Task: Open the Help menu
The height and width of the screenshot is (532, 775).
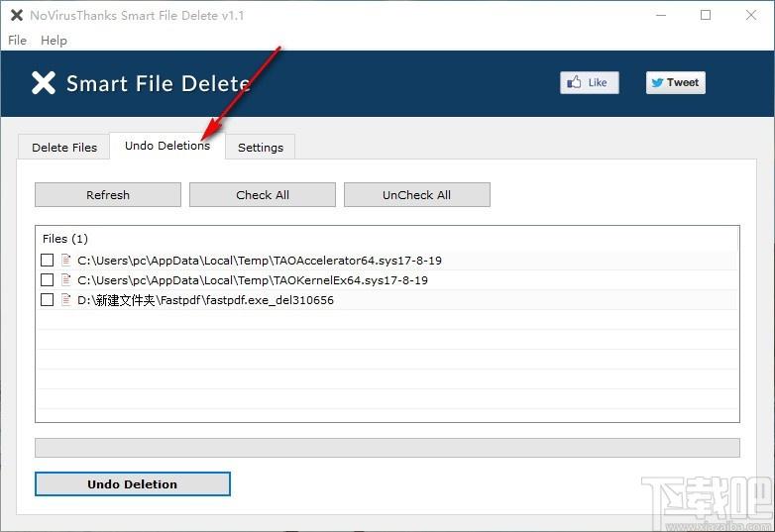Action: (54, 41)
